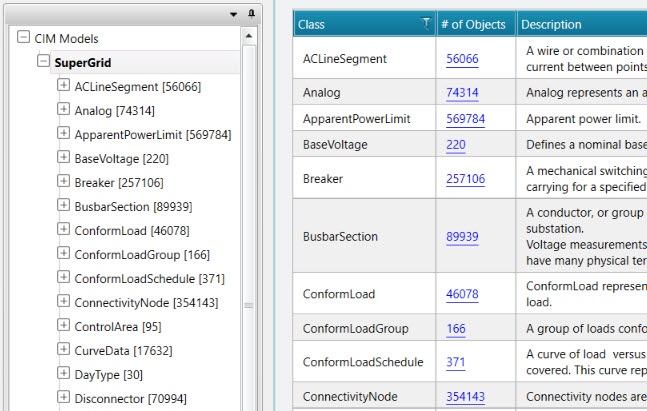This screenshot has height=411, width=647.
Task: Collapse the CIM Models root node
Action: [24, 37]
